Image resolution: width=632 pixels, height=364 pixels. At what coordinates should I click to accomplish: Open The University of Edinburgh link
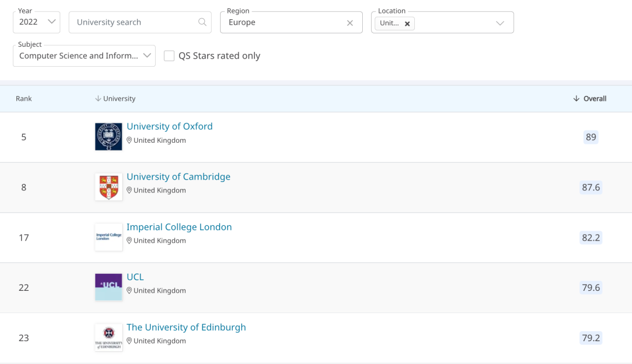[186, 327]
